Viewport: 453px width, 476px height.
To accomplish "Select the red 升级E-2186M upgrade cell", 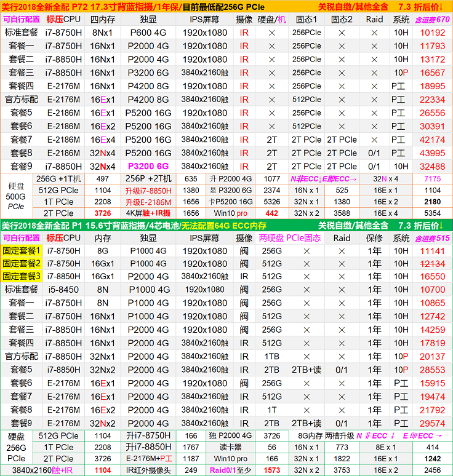I will (148, 202).
